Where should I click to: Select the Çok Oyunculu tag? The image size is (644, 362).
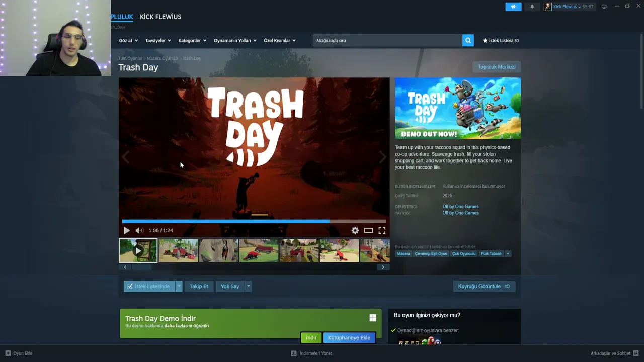coord(464,254)
